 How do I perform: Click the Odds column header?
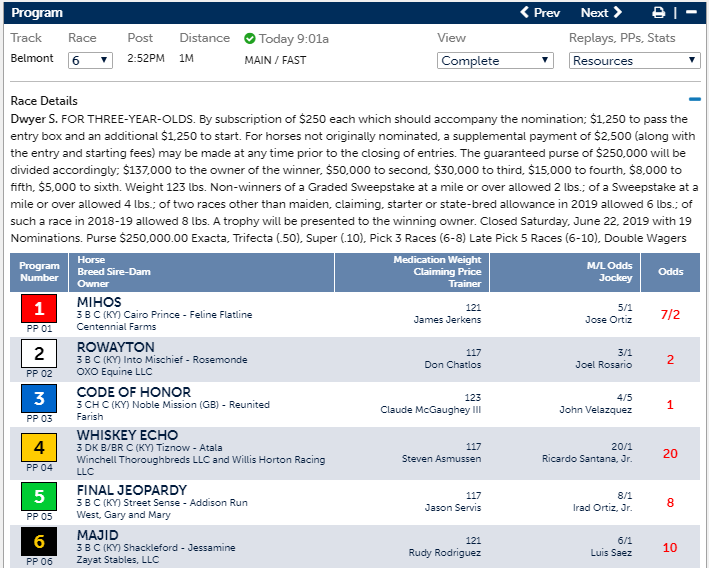(670, 272)
